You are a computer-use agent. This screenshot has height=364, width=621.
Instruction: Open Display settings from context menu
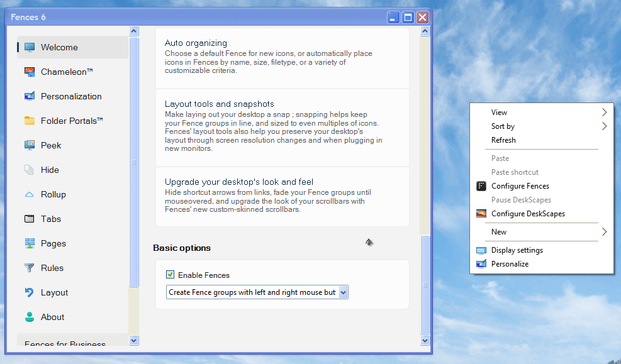tap(517, 250)
